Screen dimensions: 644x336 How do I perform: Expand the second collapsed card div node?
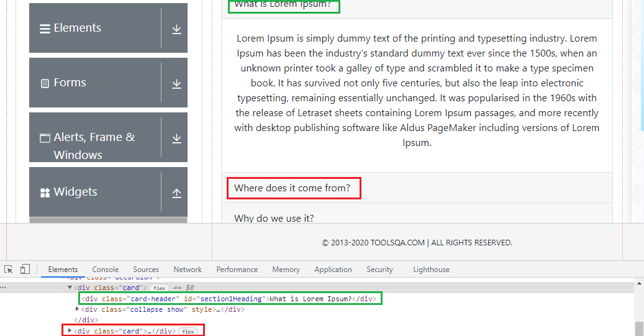pos(70,330)
